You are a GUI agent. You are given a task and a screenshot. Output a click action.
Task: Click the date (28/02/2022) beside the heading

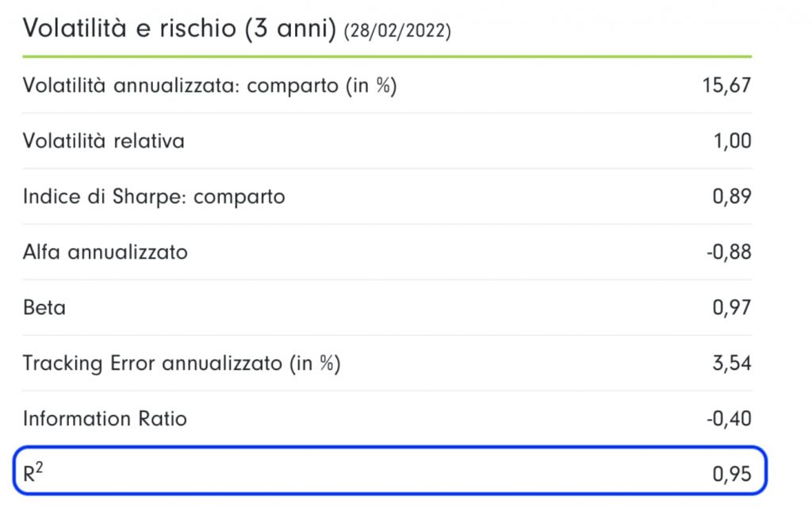[397, 32]
